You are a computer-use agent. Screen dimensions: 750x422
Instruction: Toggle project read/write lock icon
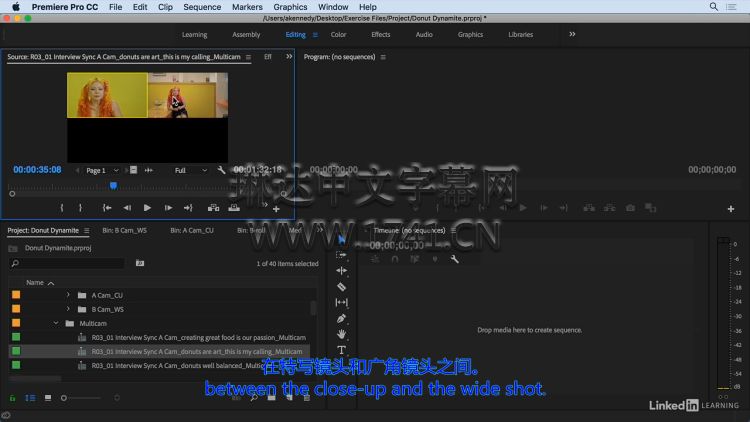[12, 398]
